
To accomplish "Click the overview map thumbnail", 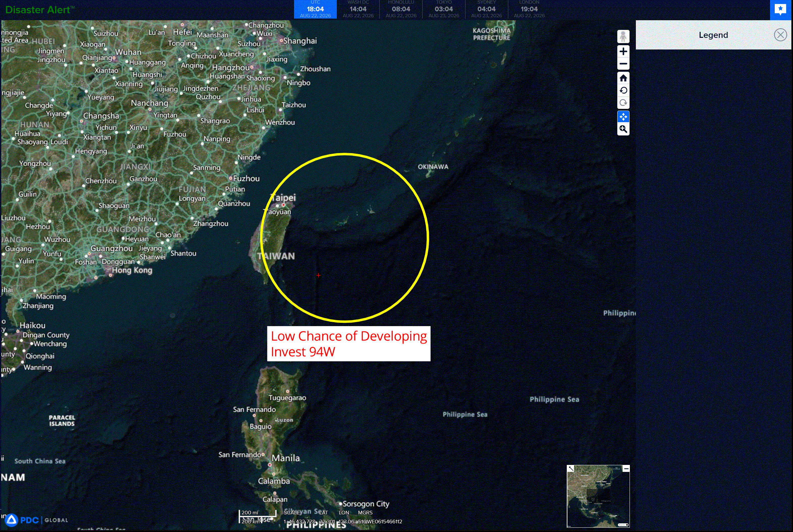I will pos(598,496).
